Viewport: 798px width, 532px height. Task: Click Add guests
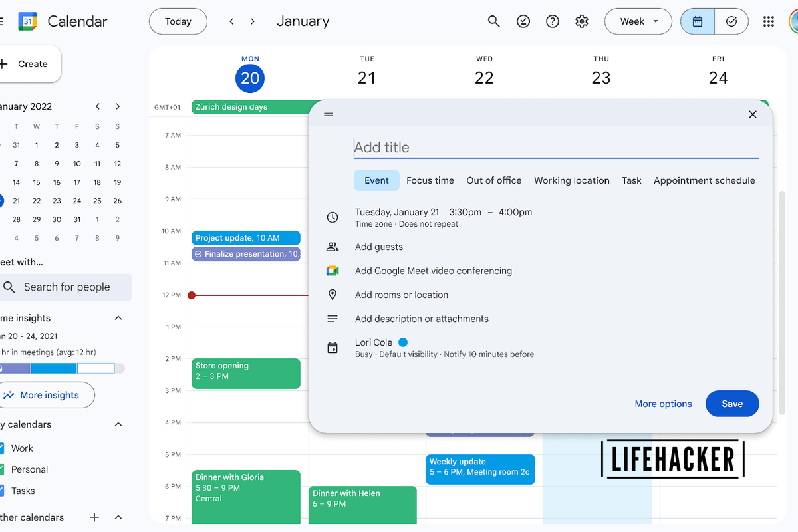[x=379, y=247]
